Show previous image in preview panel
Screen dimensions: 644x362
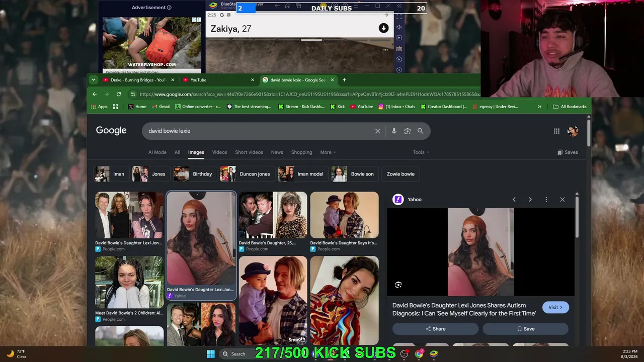point(514,200)
